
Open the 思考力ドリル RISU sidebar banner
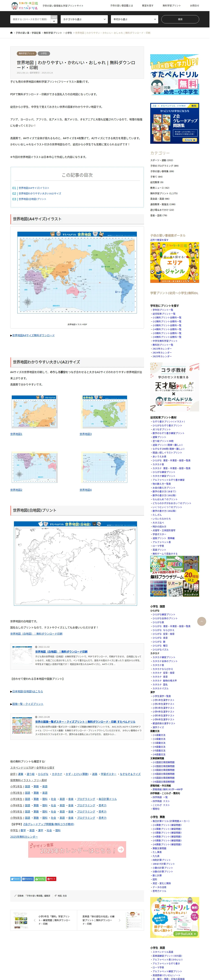click(x=174, y=918)
